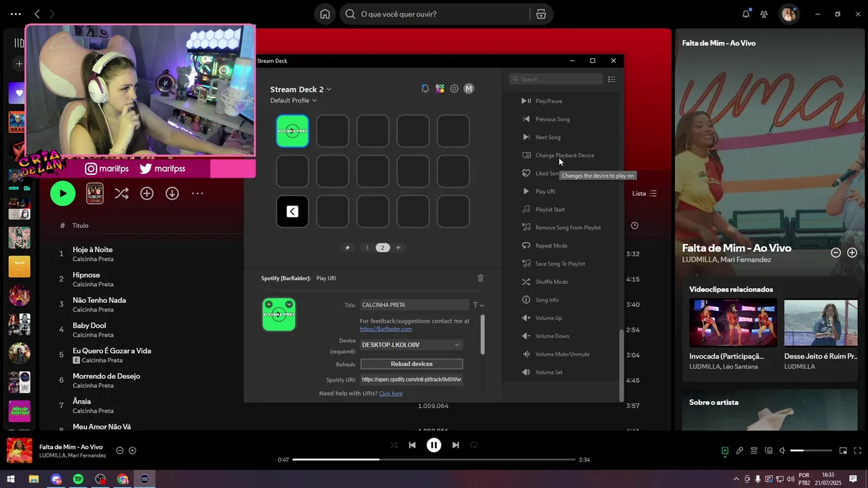This screenshot has height=488, width=868.
Task: Click the Windows Start button
Action: [x=11, y=479]
